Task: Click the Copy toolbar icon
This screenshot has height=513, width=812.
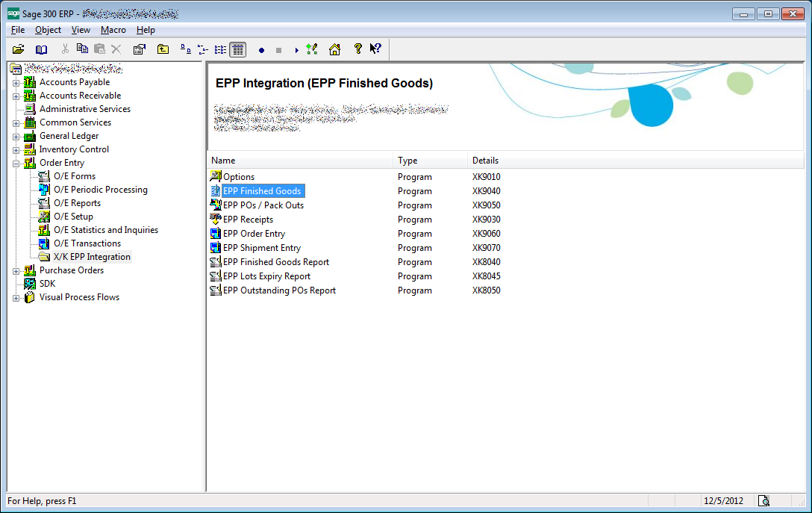Action: (x=82, y=49)
